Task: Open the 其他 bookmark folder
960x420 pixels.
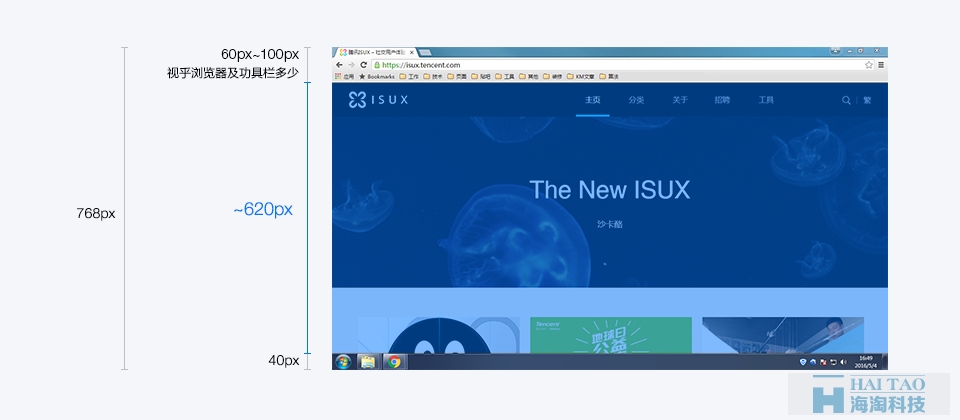Action: pos(528,77)
